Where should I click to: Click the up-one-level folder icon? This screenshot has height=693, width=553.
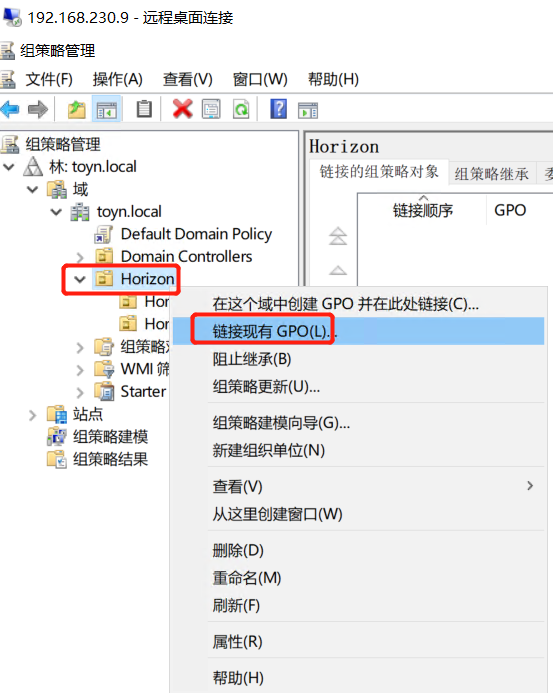coord(76,109)
